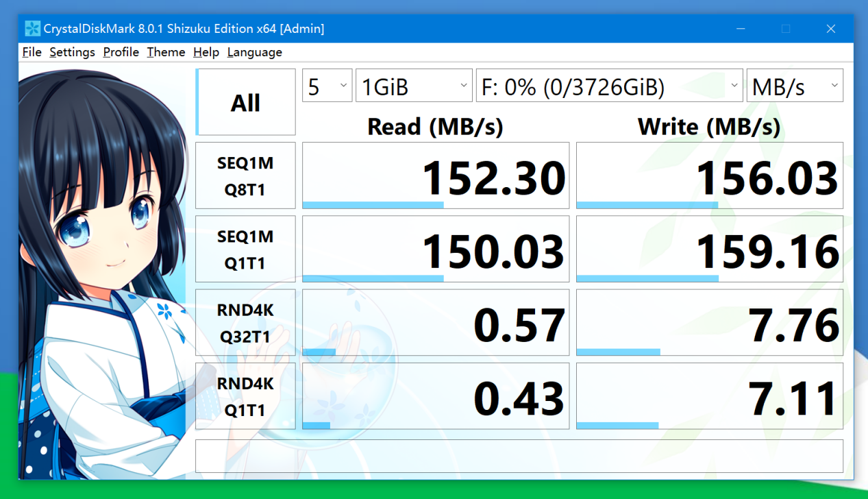
Task: Click the Write (MB/s) column header
Action: 709,126
